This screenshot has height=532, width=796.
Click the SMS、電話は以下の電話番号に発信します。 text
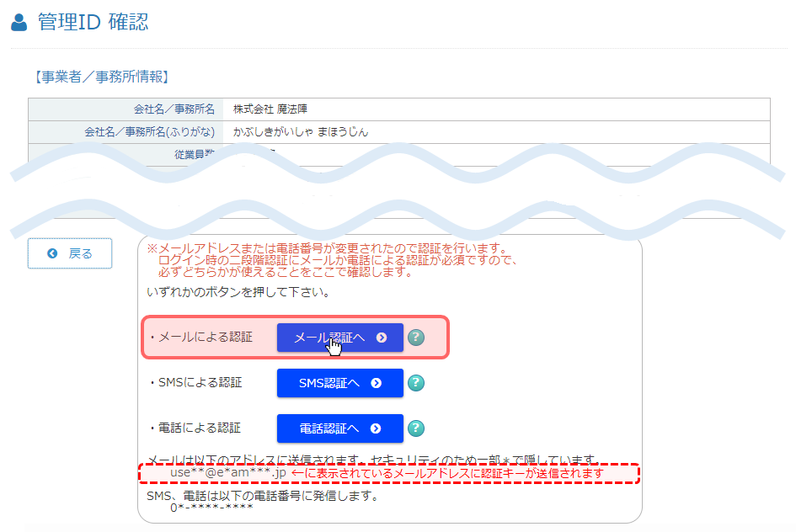click(263, 496)
